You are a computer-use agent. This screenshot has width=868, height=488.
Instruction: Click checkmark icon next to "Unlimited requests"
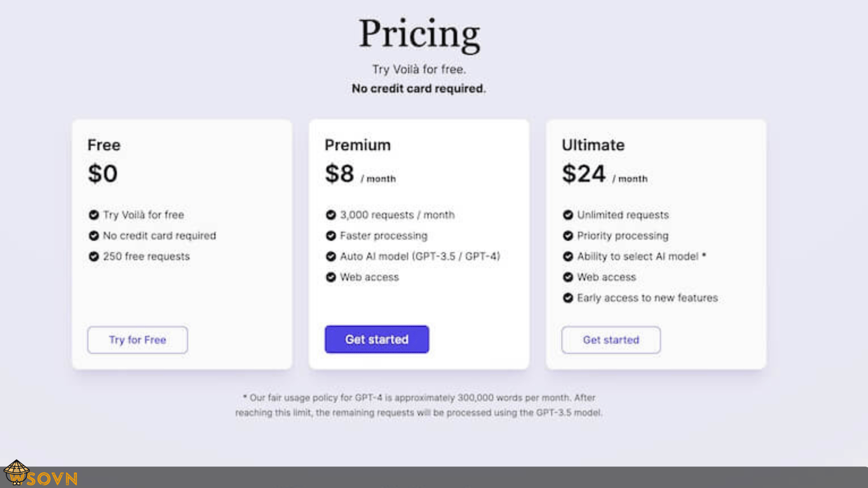click(568, 215)
